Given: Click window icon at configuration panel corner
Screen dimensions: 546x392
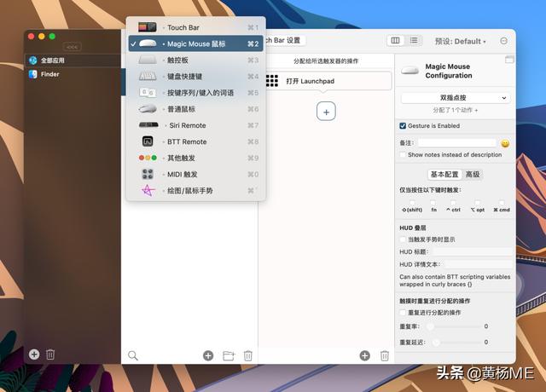Looking at the screenshot, I should [509, 60].
